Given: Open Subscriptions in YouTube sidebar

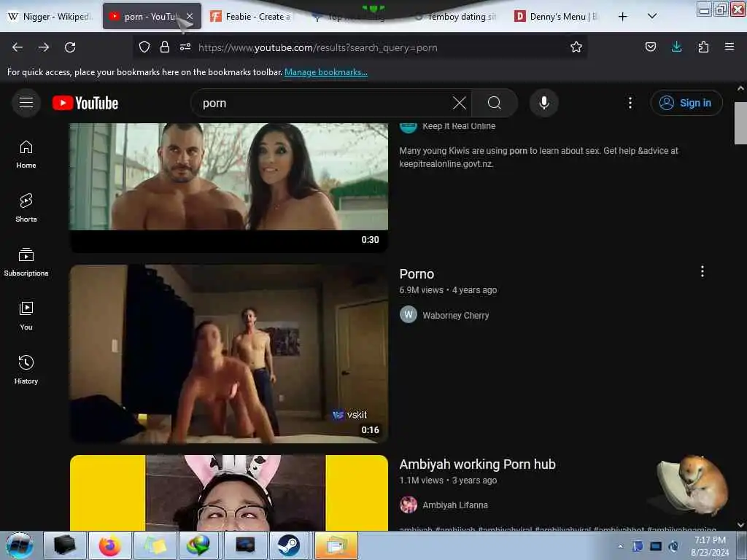Looking at the screenshot, I should point(26,262).
